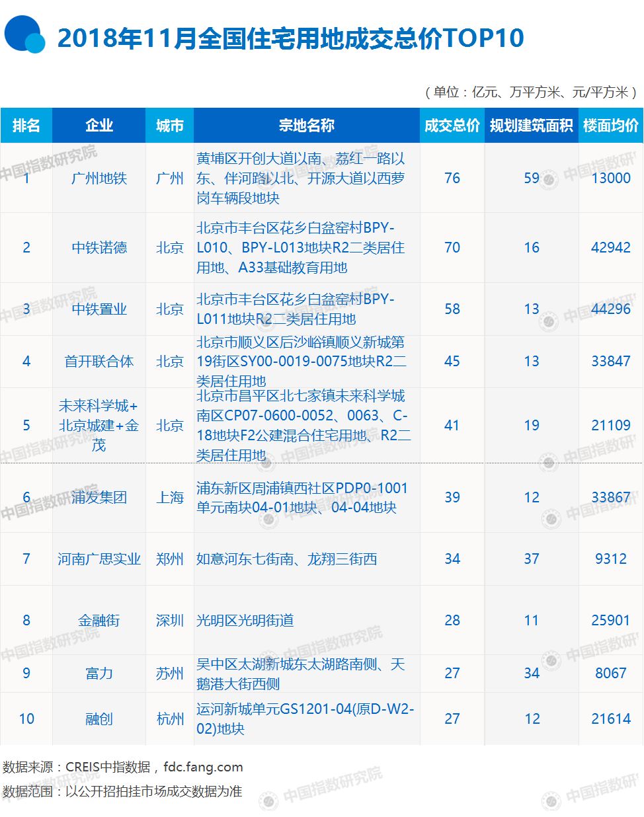
Task: Click floor price value "13000"
Action: point(611,178)
